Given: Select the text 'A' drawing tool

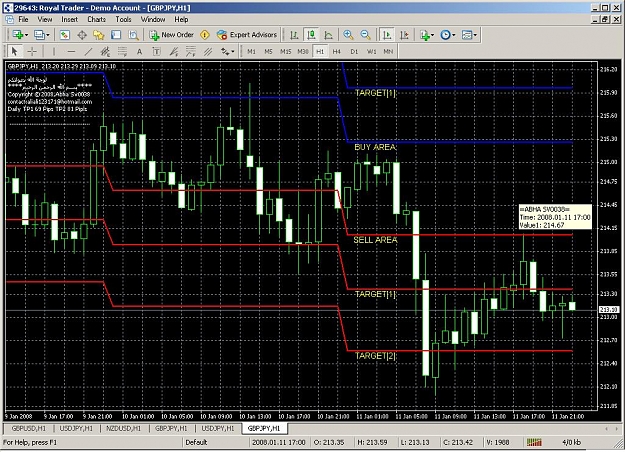Looking at the screenshot, I should 139,51.
